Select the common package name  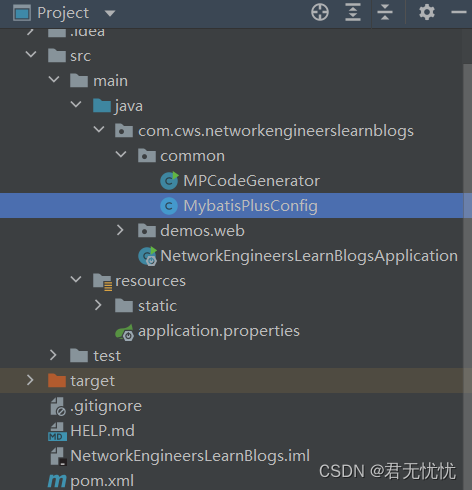pos(192,156)
